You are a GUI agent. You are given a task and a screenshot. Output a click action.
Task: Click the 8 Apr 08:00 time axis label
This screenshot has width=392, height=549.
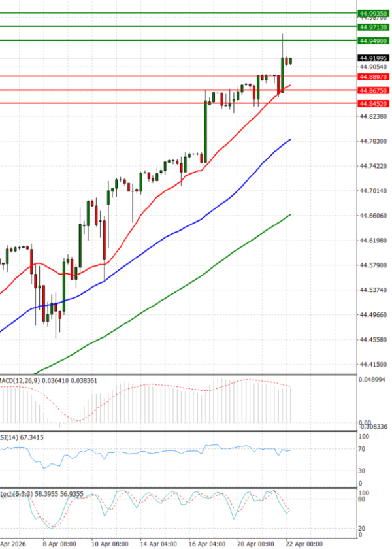click(59, 542)
